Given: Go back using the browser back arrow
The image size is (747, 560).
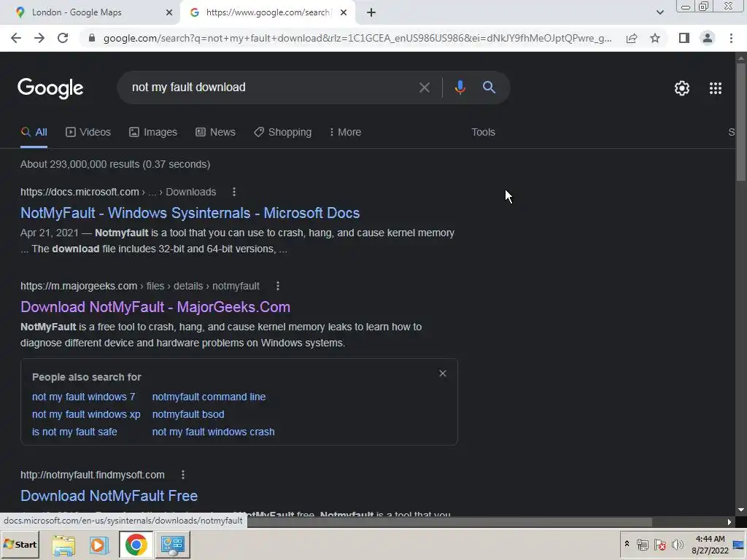Looking at the screenshot, I should pos(16,38).
